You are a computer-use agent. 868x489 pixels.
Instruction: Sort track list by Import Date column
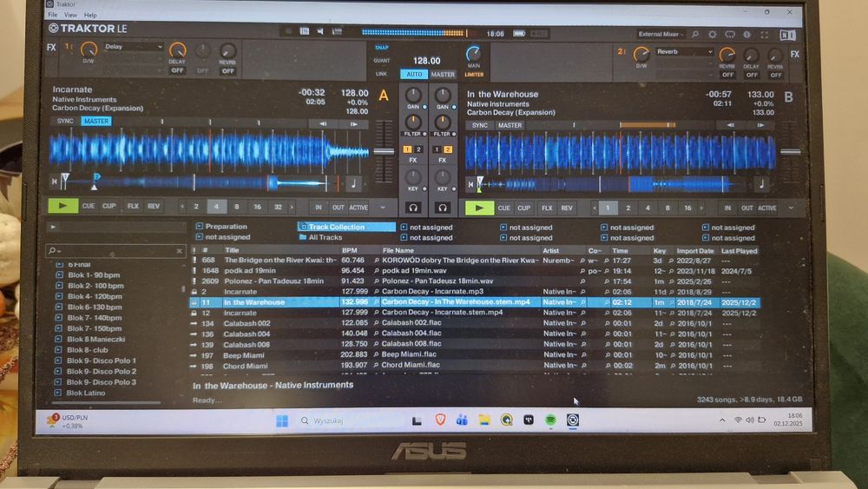(695, 251)
